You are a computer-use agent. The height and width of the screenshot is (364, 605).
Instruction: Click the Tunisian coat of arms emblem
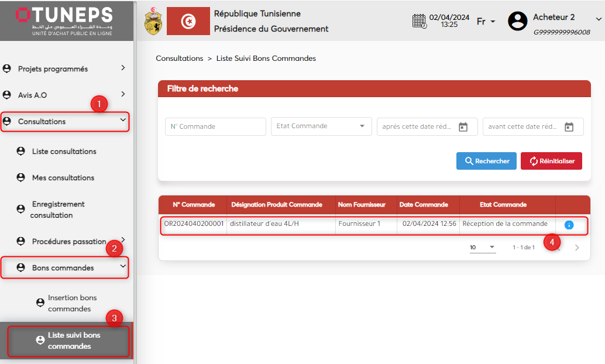point(153,21)
